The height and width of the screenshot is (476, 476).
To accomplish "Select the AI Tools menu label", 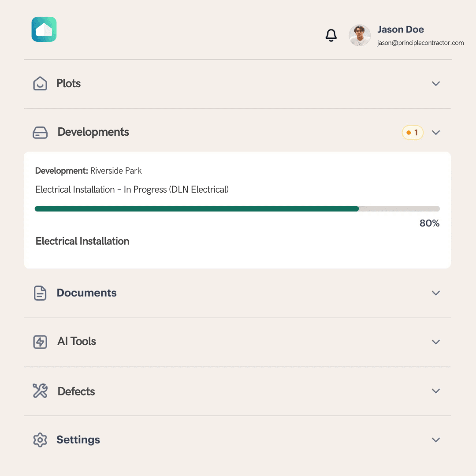I will pos(77,342).
